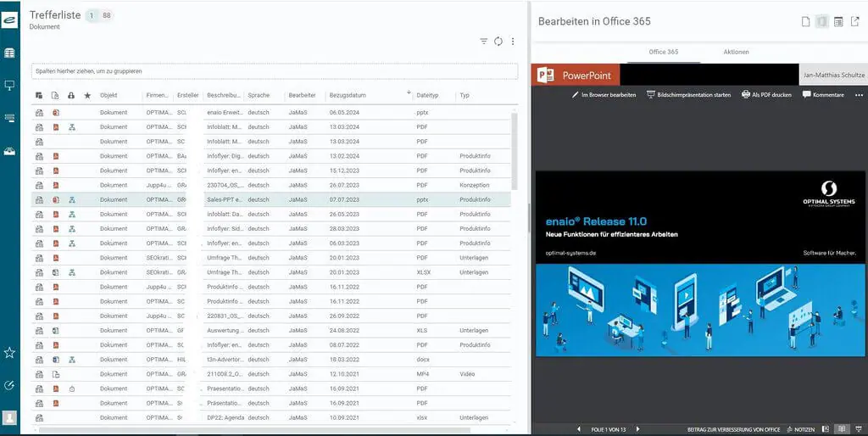The height and width of the screenshot is (436, 868).
Task: Refresh the Trefferliste with the reload icon
Action: point(498,41)
